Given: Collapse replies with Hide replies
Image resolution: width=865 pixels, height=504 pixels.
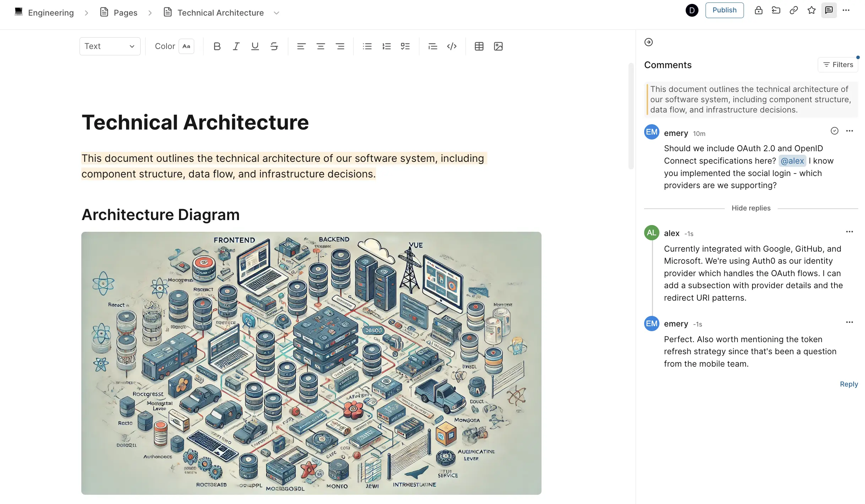Looking at the screenshot, I should pos(751,208).
